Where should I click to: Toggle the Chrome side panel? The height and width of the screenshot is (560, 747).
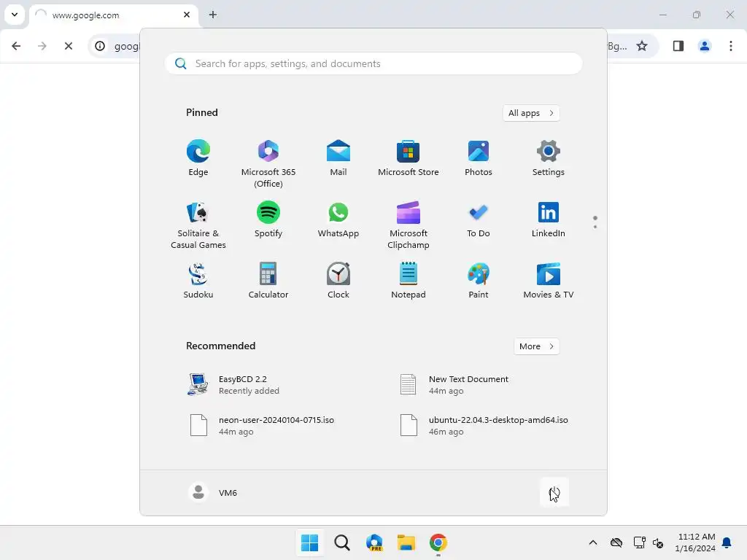pos(678,46)
